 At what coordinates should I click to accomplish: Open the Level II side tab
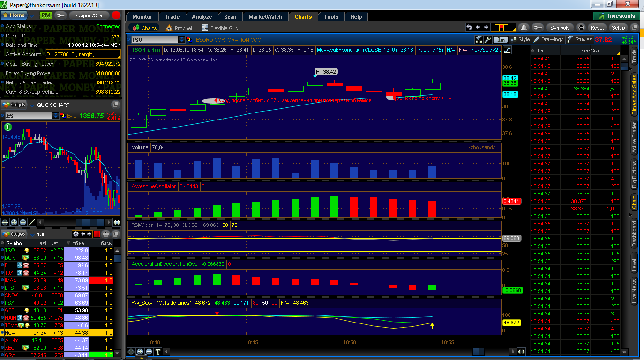pyautogui.click(x=635, y=263)
